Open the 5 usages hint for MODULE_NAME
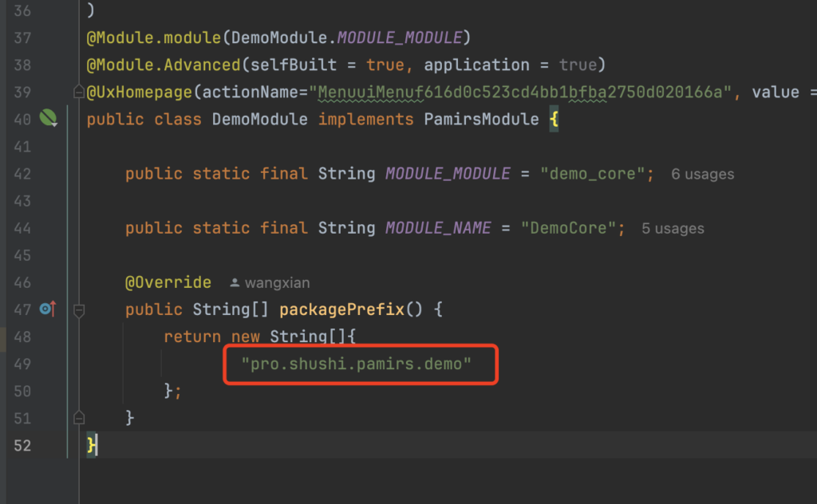Viewport: 817px width, 504px height. (673, 228)
